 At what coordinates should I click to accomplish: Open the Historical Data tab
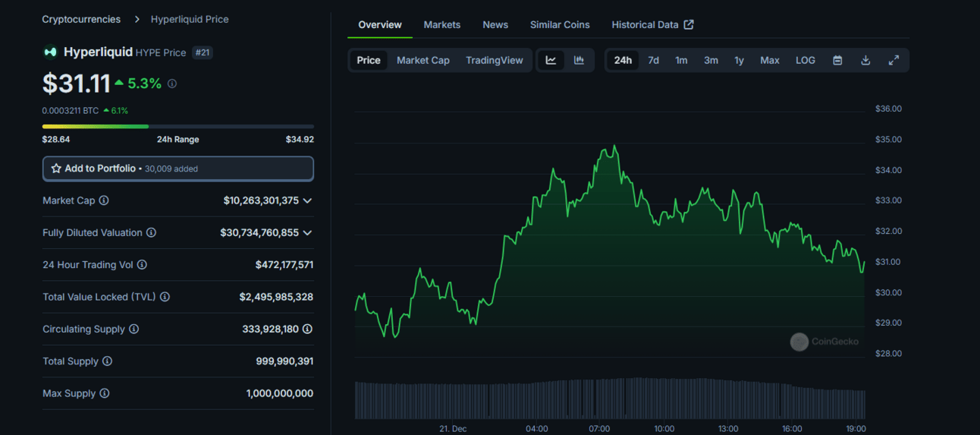pos(652,24)
